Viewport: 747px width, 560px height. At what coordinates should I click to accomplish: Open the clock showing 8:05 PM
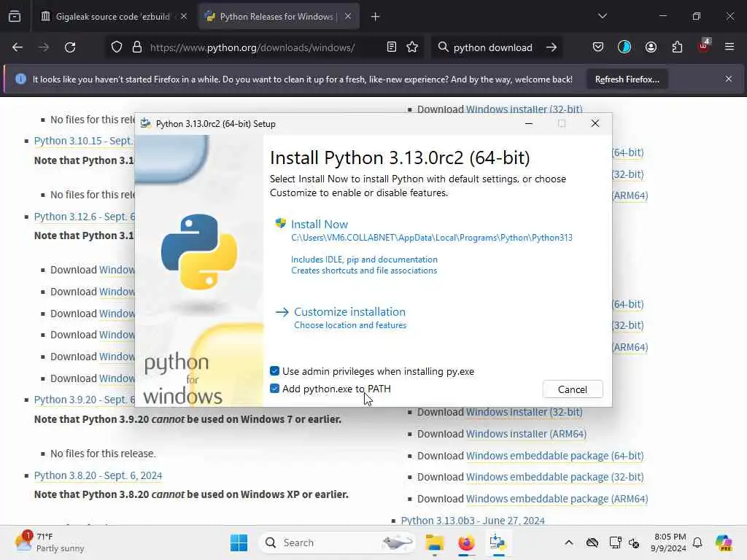pos(669,542)
